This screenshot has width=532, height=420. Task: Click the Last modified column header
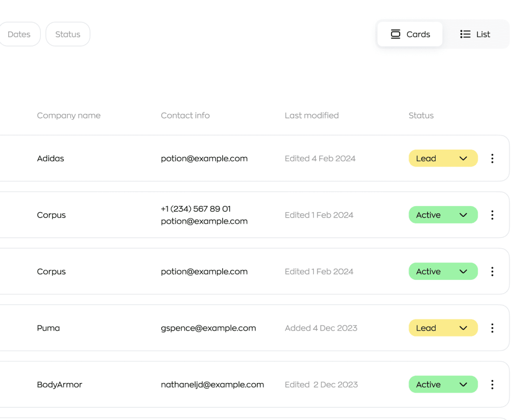[x=312, y=115]
